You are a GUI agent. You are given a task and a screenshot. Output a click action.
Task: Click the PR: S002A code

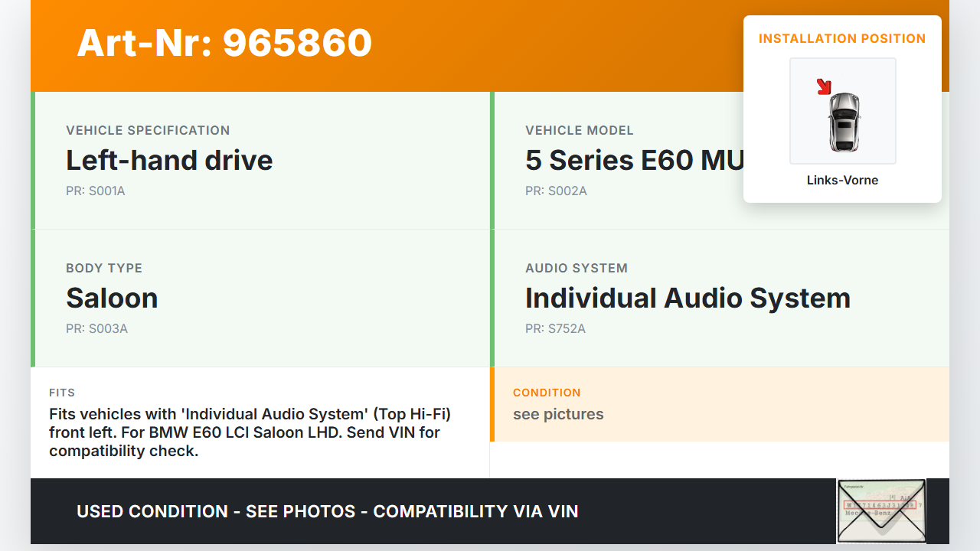(556, 191)
